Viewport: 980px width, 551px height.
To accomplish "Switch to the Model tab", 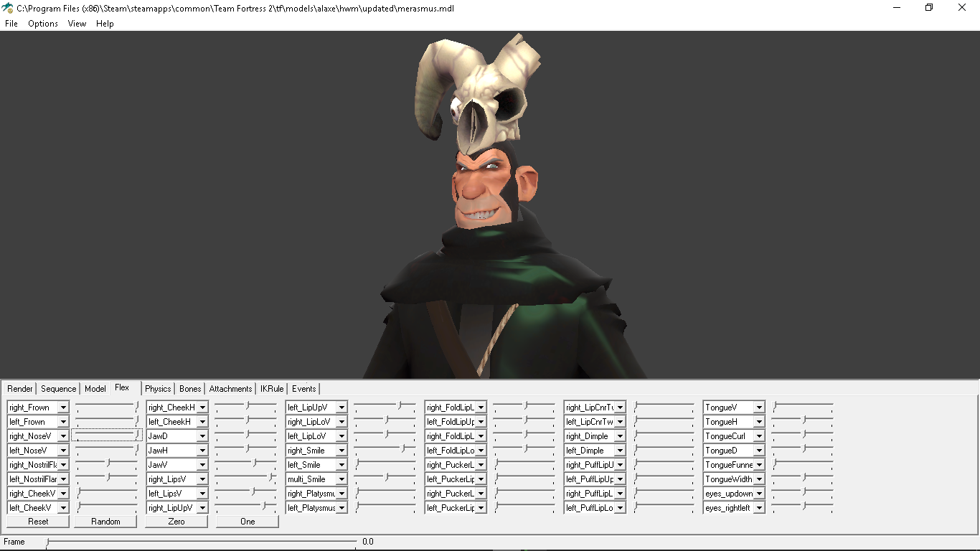I will [x=95, y=389].
